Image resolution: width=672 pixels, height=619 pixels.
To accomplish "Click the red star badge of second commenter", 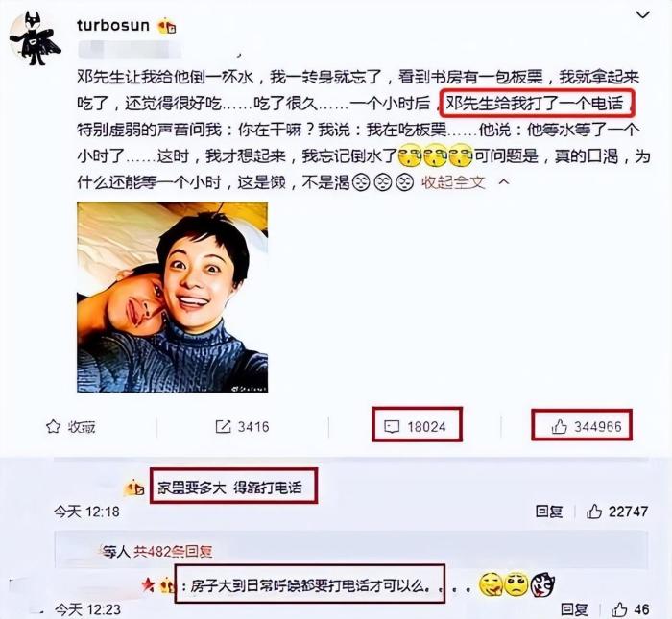I will [148, 585].
